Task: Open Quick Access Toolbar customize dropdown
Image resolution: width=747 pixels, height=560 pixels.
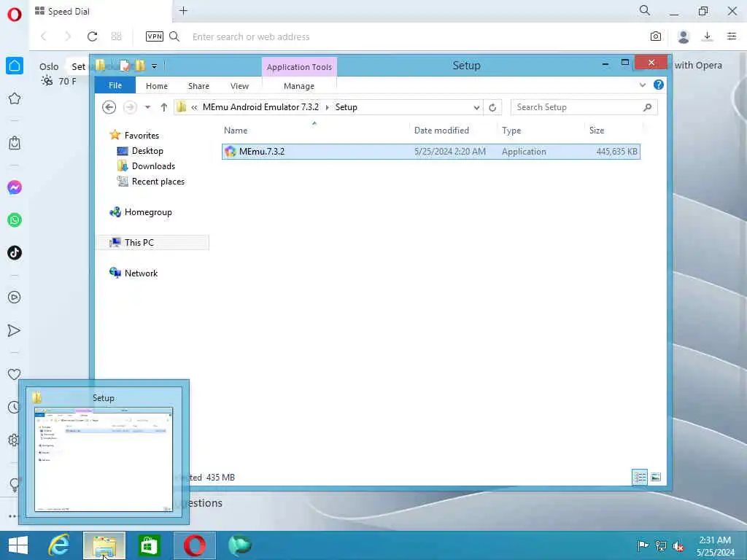Action: [x=155, y=66]
